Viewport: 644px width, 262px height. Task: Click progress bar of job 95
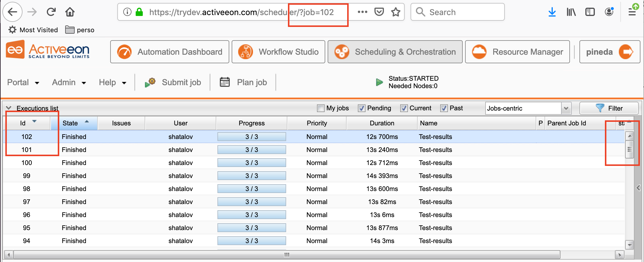click(252, 228)
